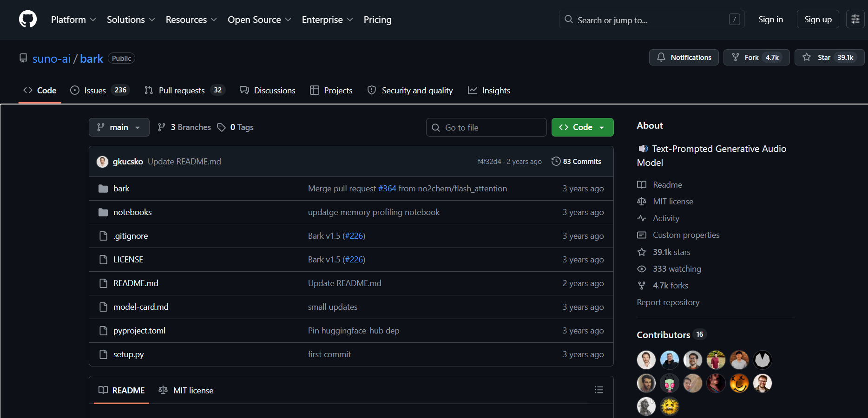View the 83 Commits history

tap(576, 162)
